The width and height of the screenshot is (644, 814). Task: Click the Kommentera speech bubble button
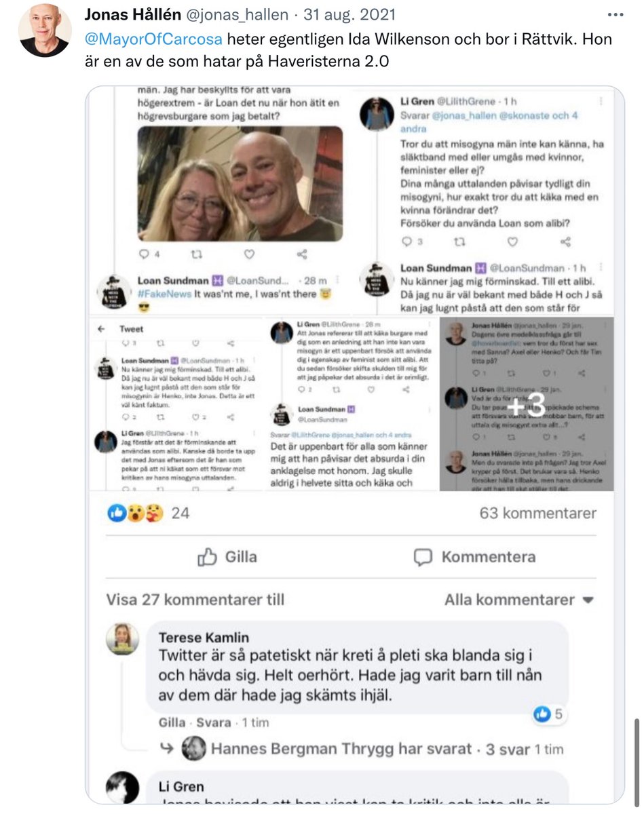pos(474,557)
